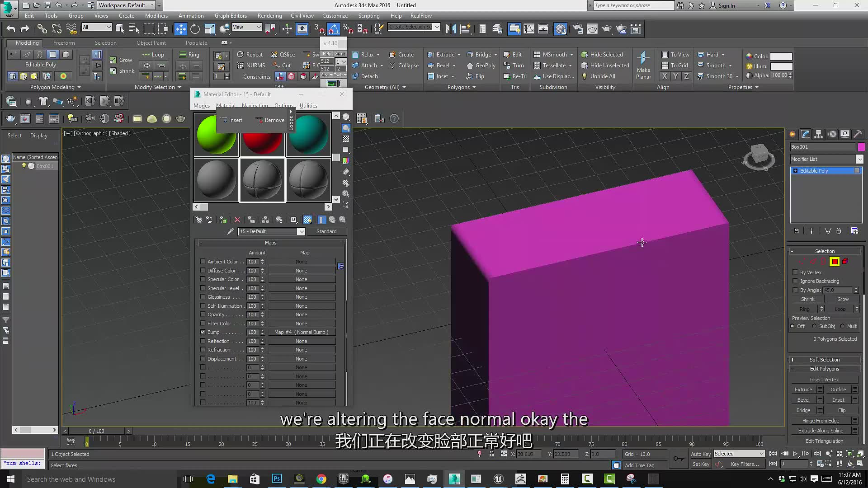
Task: Click the QSlice tool
Action: click(283, 54)
